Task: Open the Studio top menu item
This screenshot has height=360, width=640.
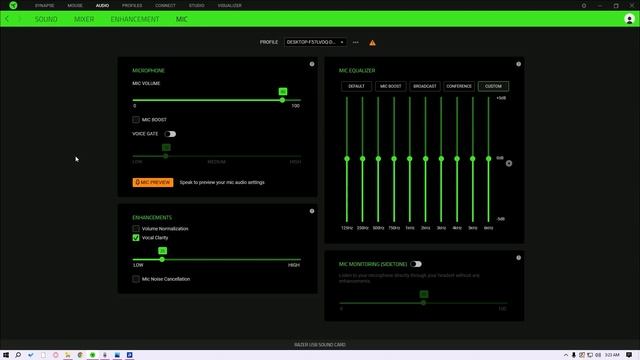Action: click(196, 6)
